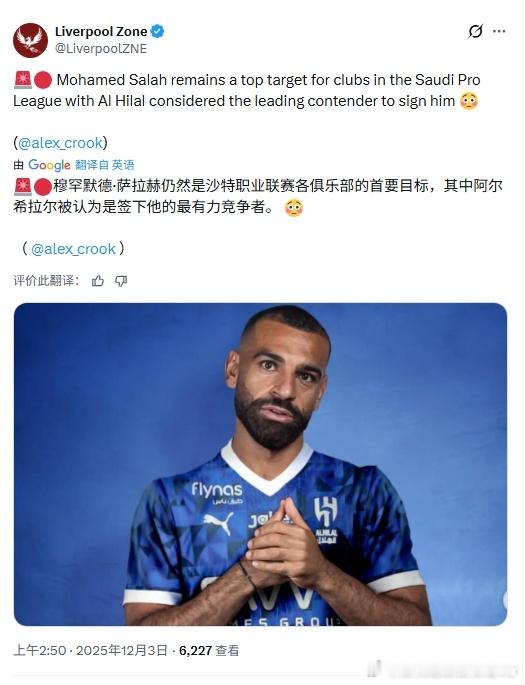This screenshot has width=525, height=685.
Task: Click flushed face emoji after 'sign him'
Action: [469, 101]
